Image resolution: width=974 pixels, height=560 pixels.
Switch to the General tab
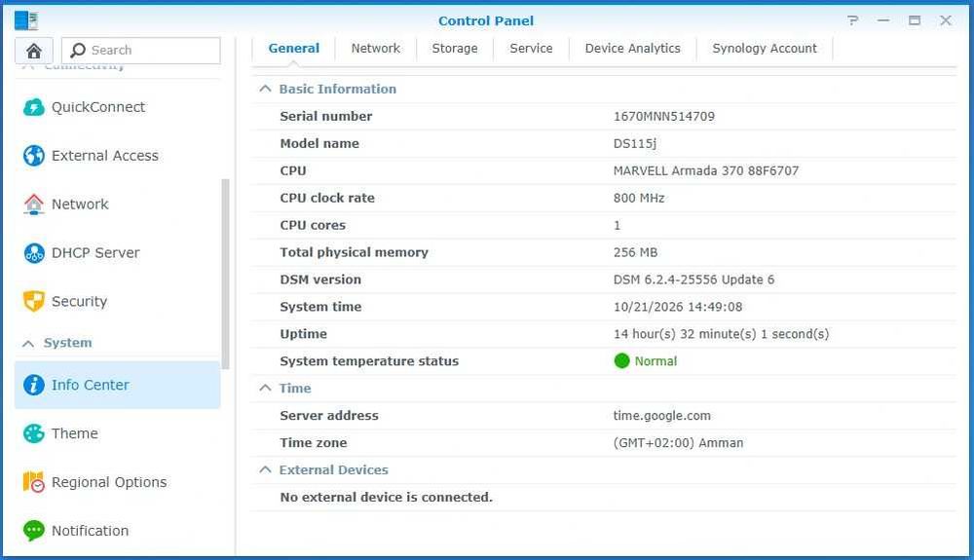pos(294,49)
